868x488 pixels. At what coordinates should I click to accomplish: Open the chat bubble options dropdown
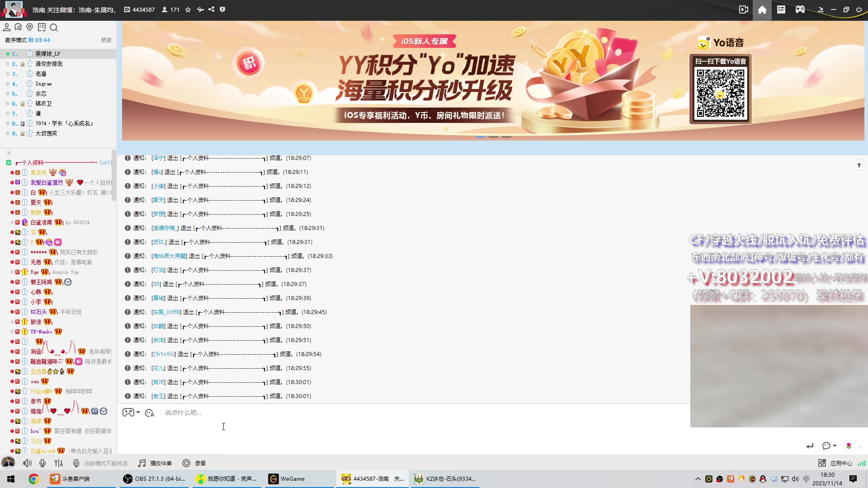pos(829,446)
